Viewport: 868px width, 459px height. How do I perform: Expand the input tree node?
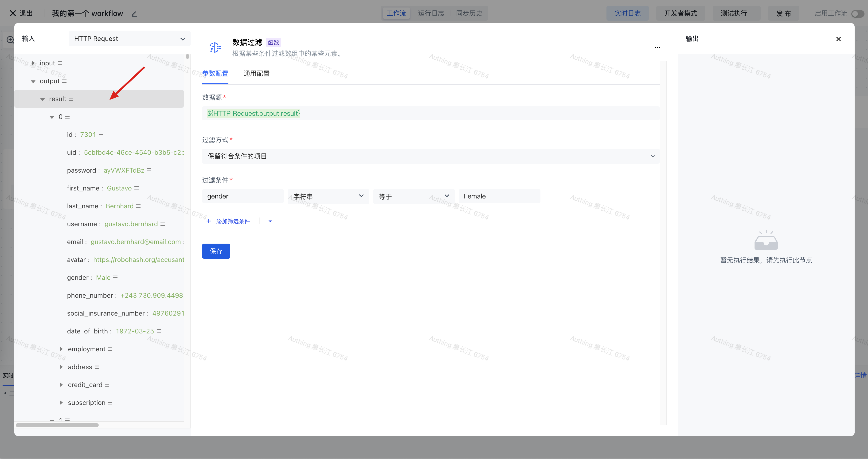pos(33,63)
